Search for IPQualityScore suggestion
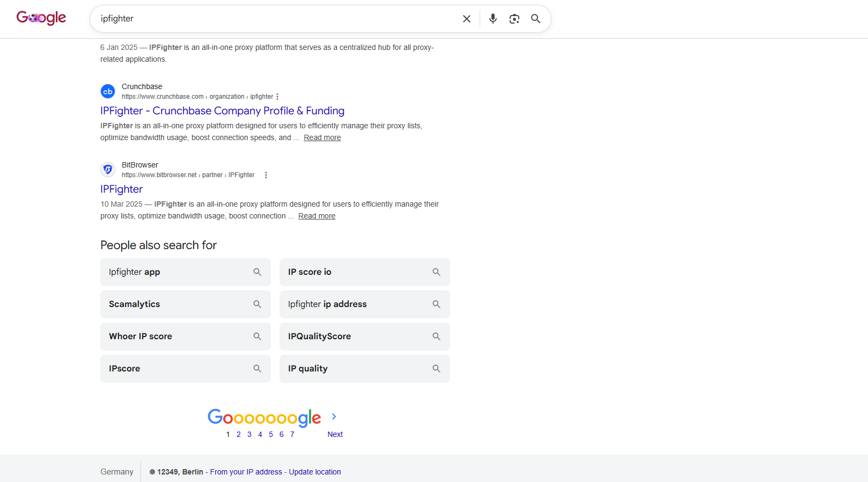 point(365,337)
